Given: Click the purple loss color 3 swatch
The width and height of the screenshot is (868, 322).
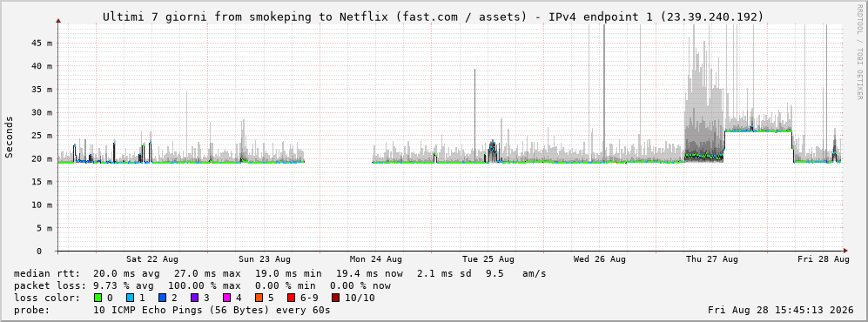Looking at the screenshot, I should pos(194,298).
